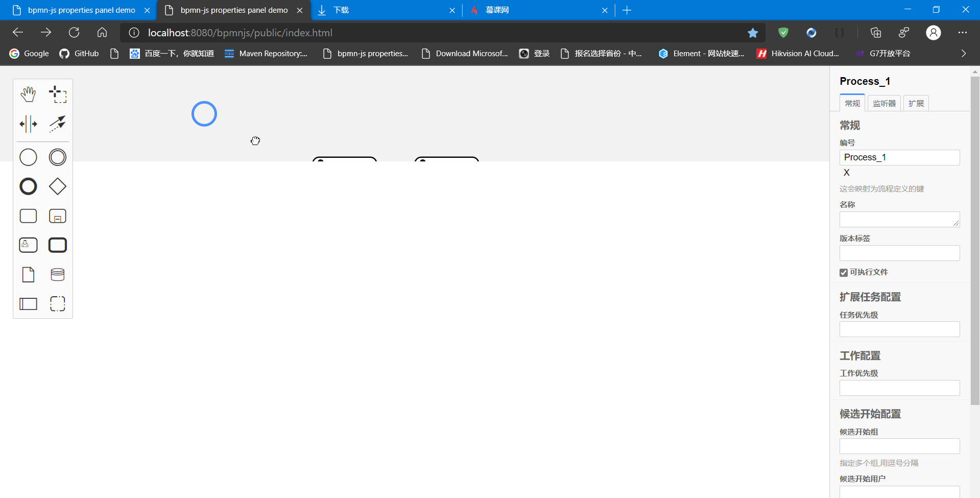
Task: Activate the create/remove space tool
Action: point(28,124)
